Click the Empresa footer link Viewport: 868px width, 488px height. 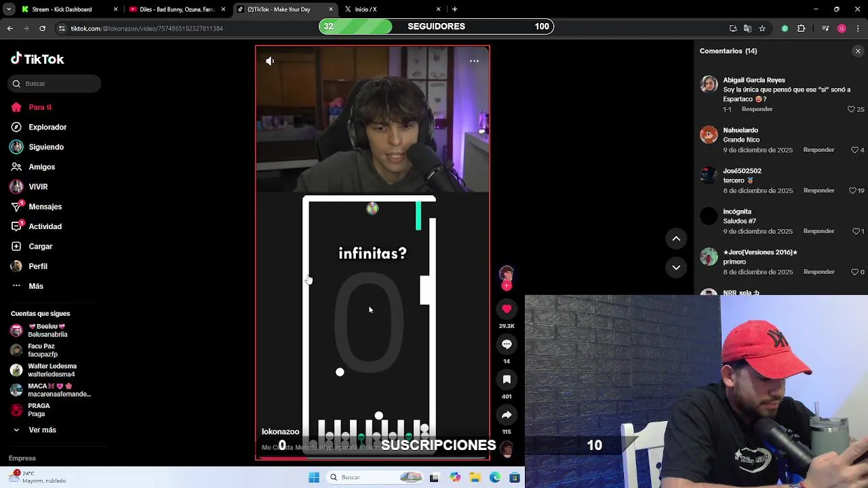(22, 458)
